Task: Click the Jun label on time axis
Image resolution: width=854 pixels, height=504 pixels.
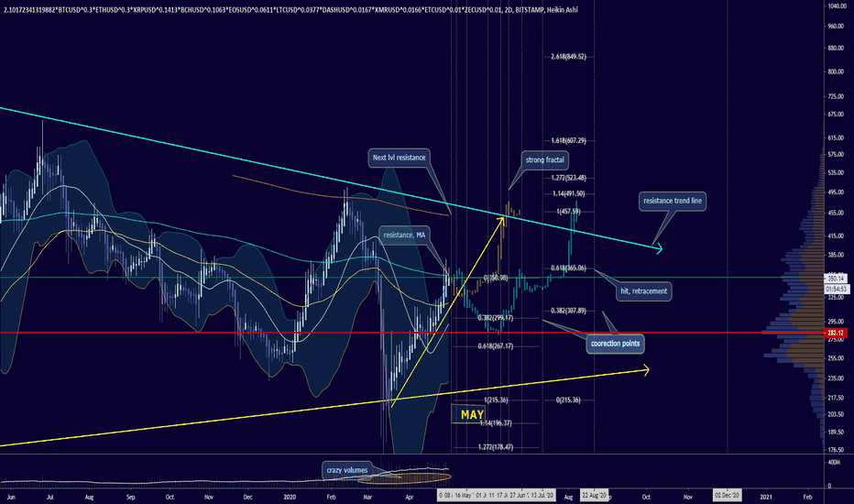Action: click(x=11, y=497)
